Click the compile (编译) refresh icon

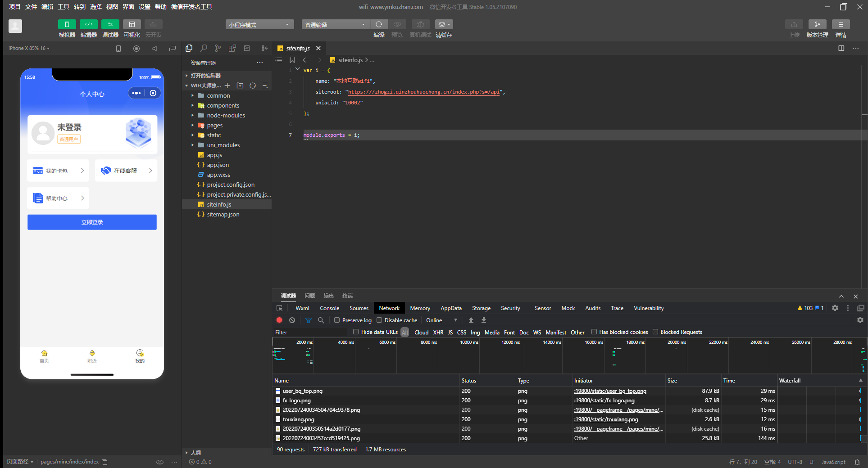(379, 24)
